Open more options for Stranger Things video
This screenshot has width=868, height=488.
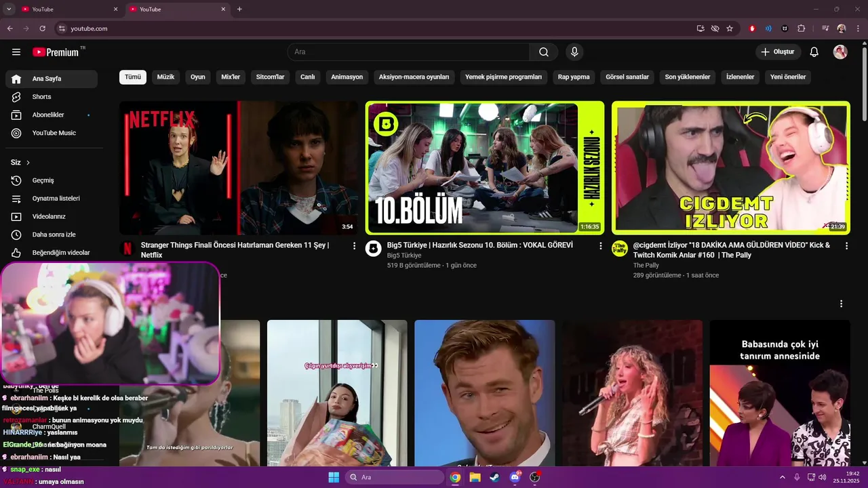tap(354, 246)
